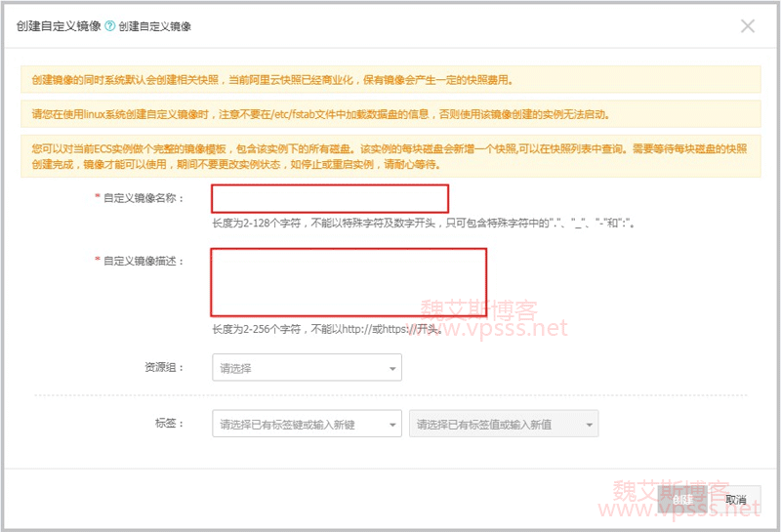Focus the 自定义镜像描述 text area
The width and height of the screenshot is (781, 532).
(x=349, y=282)
